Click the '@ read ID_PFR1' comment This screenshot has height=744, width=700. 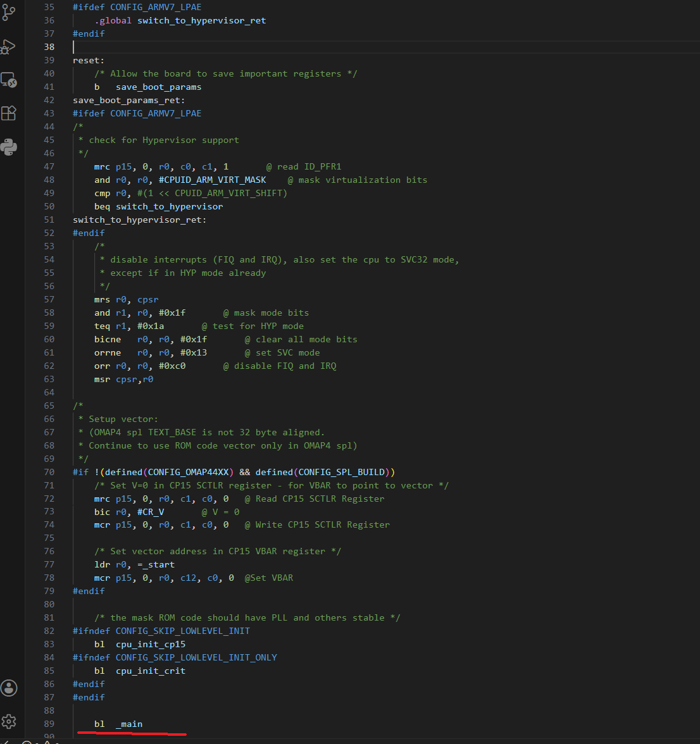coord(304,166)
